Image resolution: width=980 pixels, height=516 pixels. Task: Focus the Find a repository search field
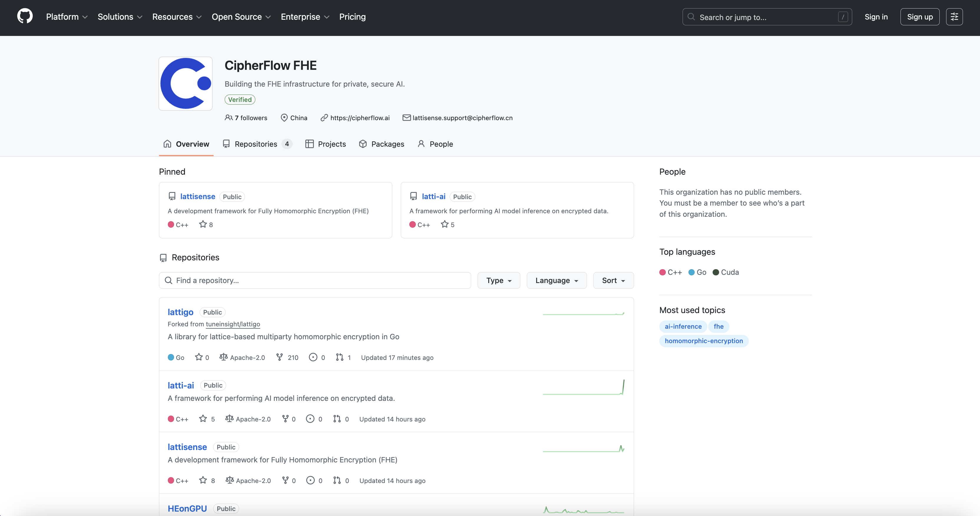[314, 280]
